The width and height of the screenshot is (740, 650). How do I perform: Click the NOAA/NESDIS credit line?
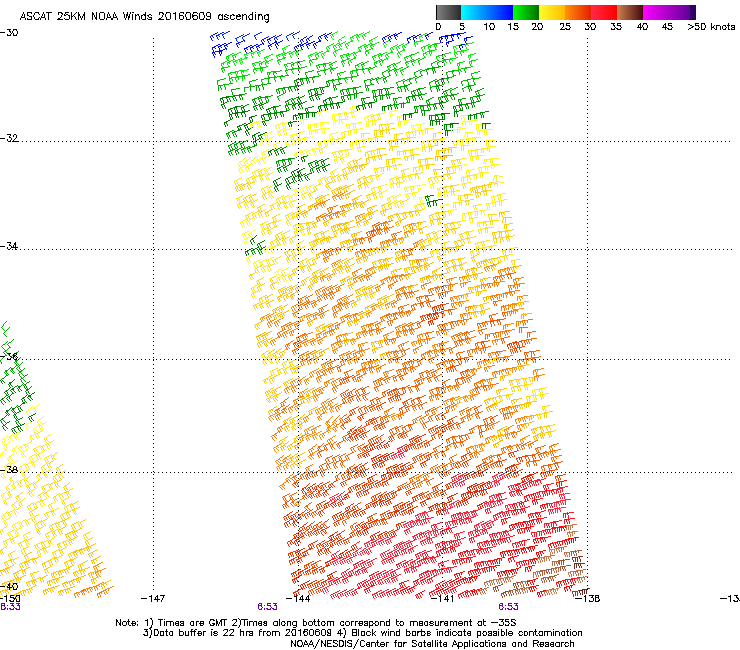tap(432, 644)
